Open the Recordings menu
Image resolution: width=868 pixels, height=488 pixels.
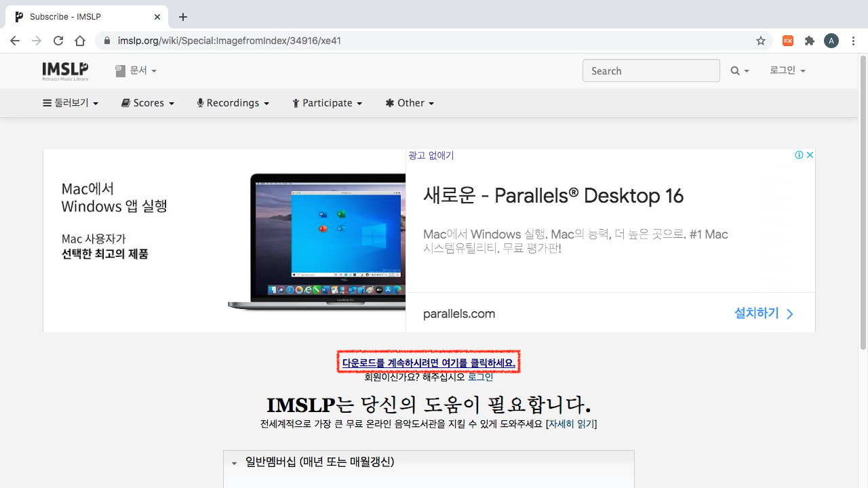tap(233, 103)
